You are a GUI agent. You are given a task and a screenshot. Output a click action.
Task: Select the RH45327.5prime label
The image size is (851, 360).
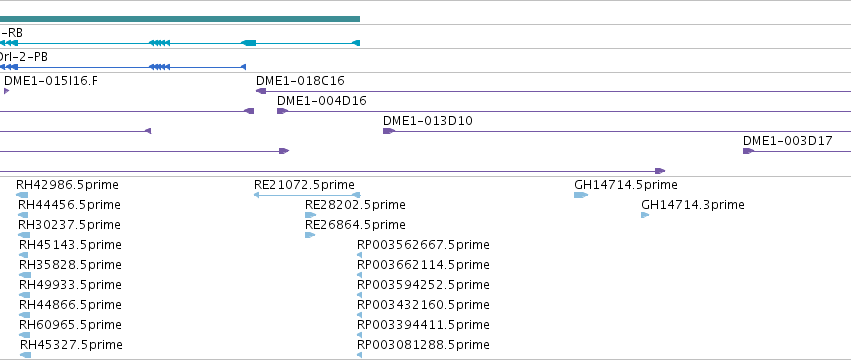pyautogui.click(x=71, y=345)
